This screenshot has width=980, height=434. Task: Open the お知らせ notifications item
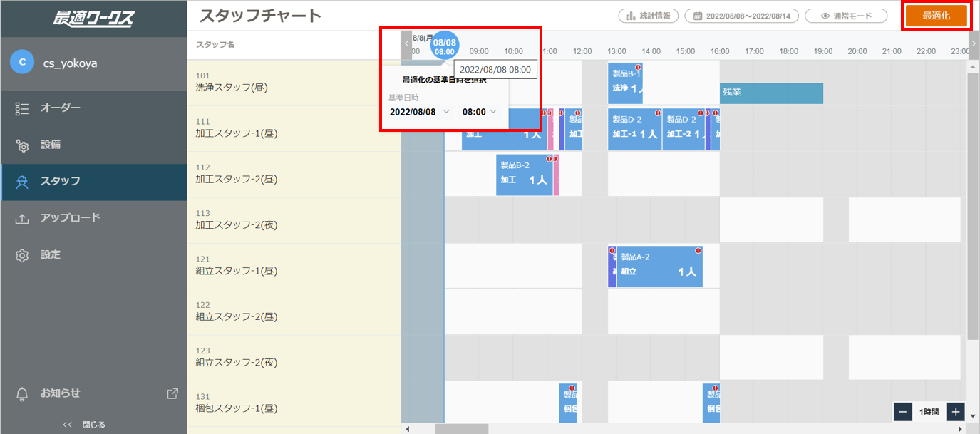click(93, 393)
